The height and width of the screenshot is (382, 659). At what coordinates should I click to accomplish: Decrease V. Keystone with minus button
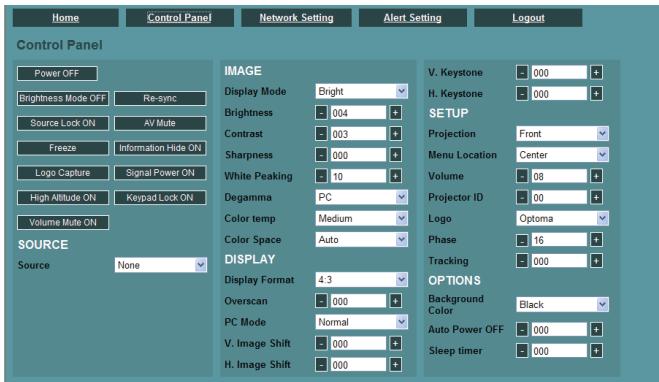[522, 73]
